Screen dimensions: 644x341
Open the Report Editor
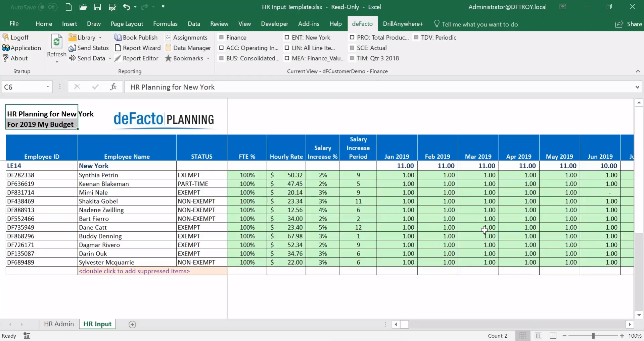(136, 58)
